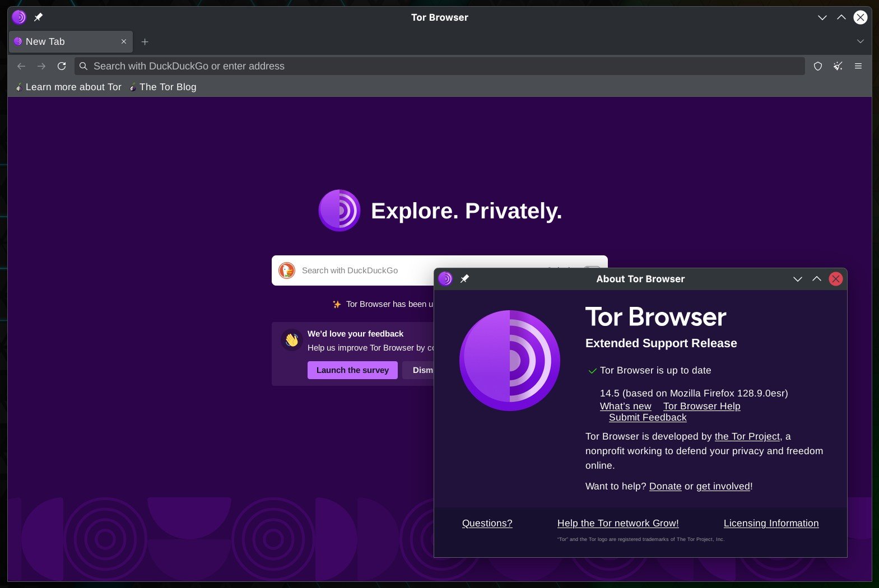Pin the About Tor Browser window
879x588 pixels.
(x=464, y=279)
